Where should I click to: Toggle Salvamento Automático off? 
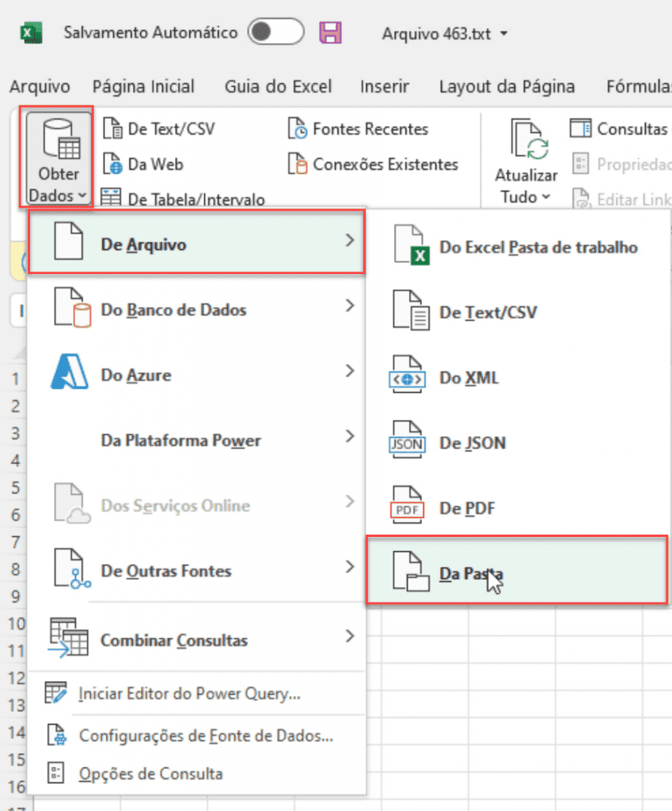click(276, 32)
